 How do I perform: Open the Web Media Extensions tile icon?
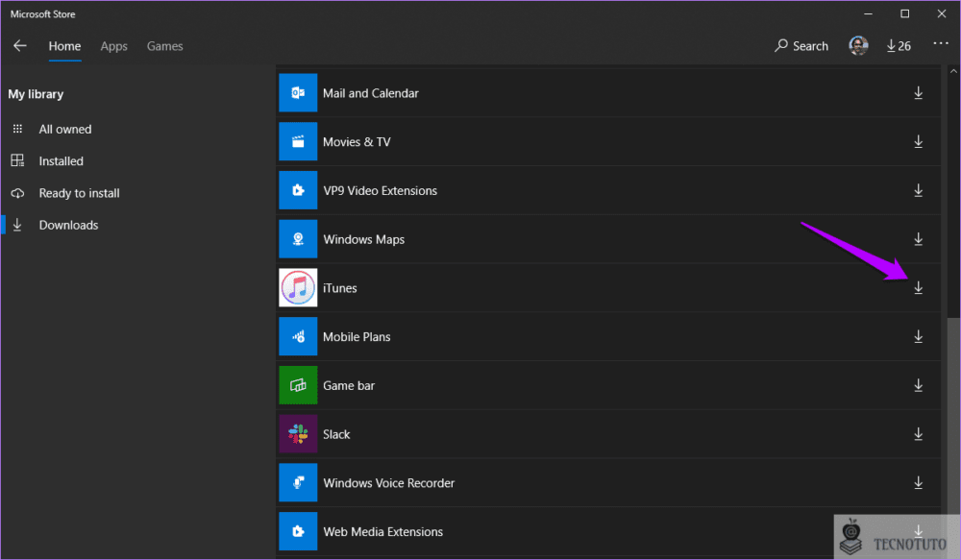point(298,531)
